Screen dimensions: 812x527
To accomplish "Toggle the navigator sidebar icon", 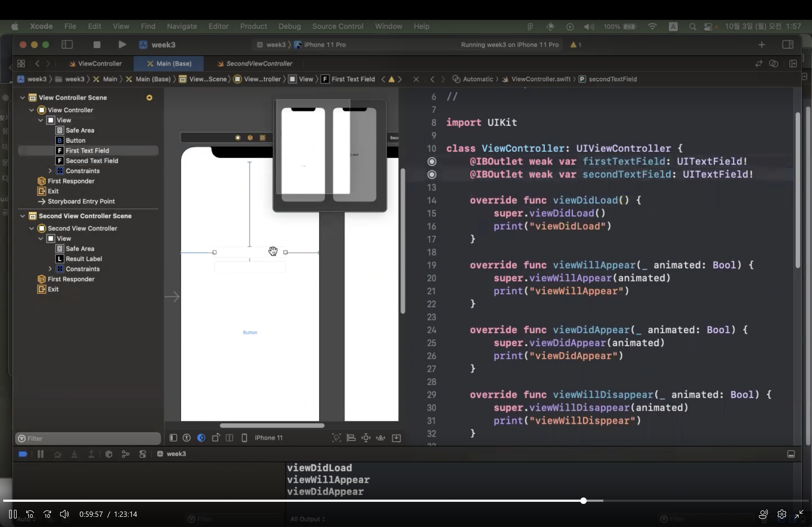I will pos(67,45).
